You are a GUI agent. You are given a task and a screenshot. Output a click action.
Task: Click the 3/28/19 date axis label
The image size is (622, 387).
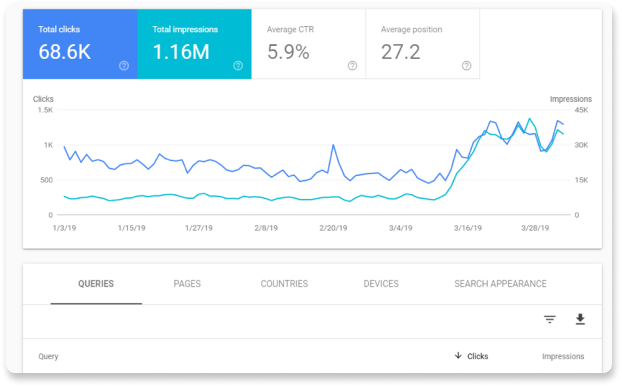[x=535, y=228]
